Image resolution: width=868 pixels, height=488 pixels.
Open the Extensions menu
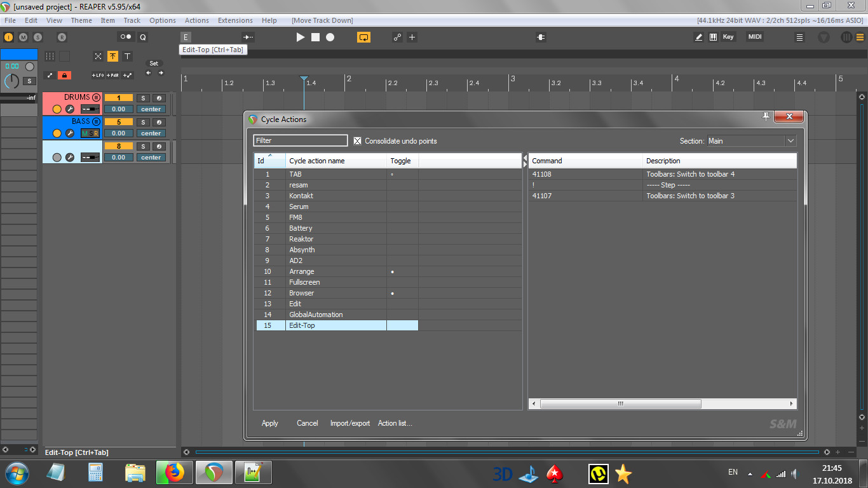235,20
